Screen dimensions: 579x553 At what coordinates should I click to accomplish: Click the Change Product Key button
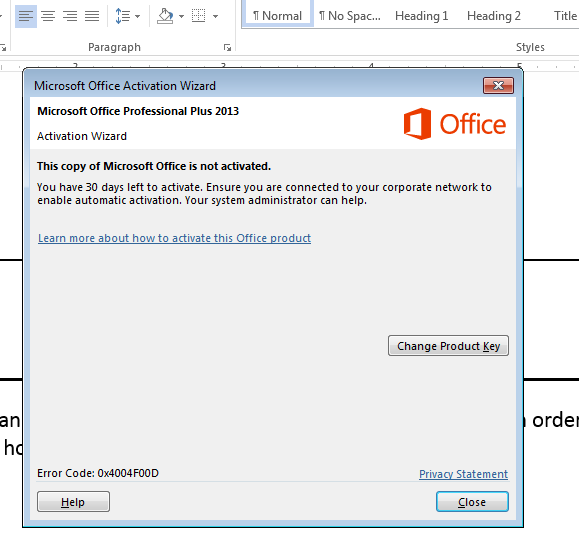448,346
